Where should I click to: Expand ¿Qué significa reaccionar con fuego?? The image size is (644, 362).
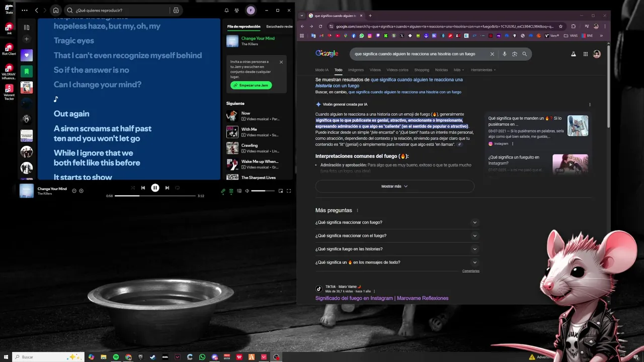point(397,222)
